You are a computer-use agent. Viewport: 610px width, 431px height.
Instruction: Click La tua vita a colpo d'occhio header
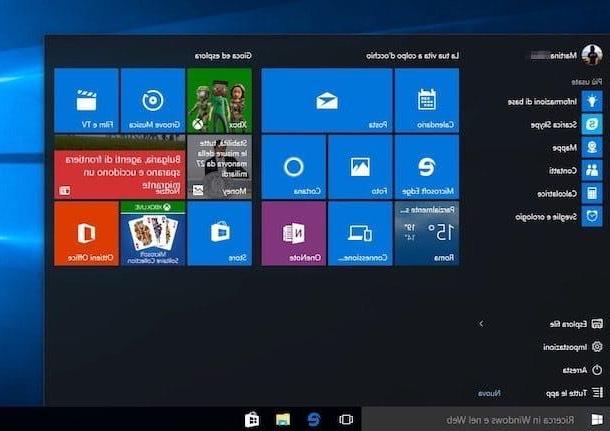tap(412, 56)
